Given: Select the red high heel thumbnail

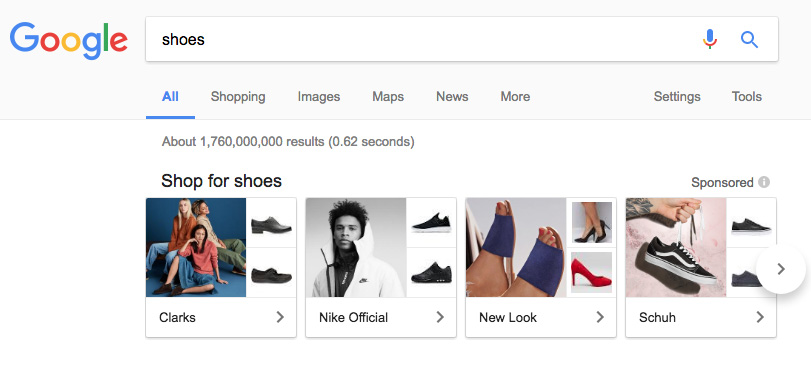Looking at the screenshot, I should point(591,272).
